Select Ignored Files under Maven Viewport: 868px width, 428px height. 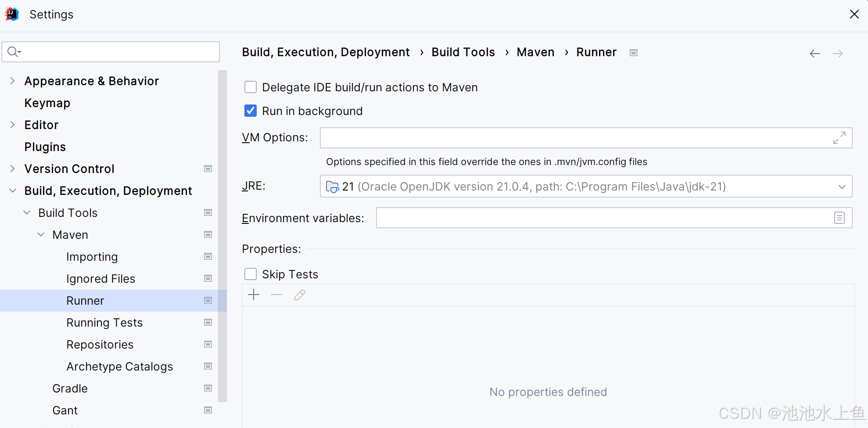pos(101,279)
